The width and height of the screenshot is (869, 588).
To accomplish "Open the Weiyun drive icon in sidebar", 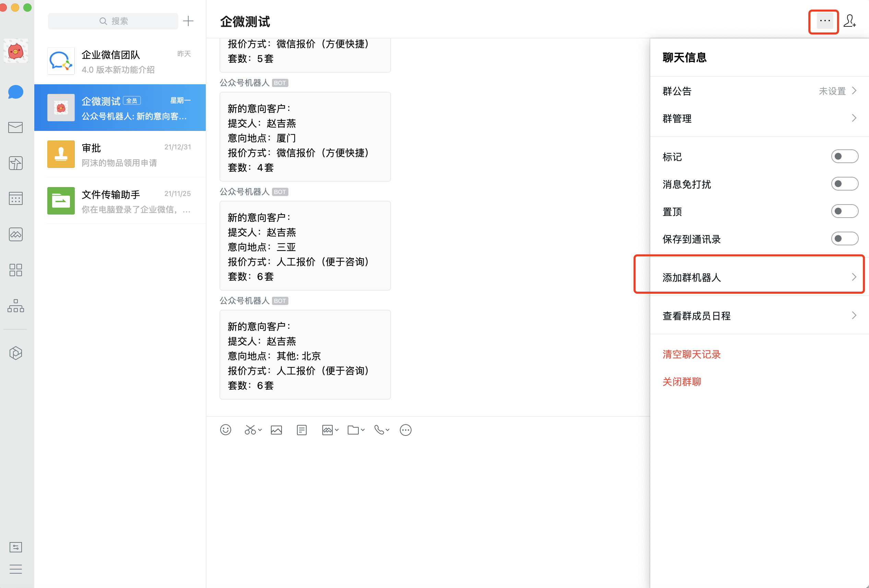I will pyautogui.click(x=16, y=234).
